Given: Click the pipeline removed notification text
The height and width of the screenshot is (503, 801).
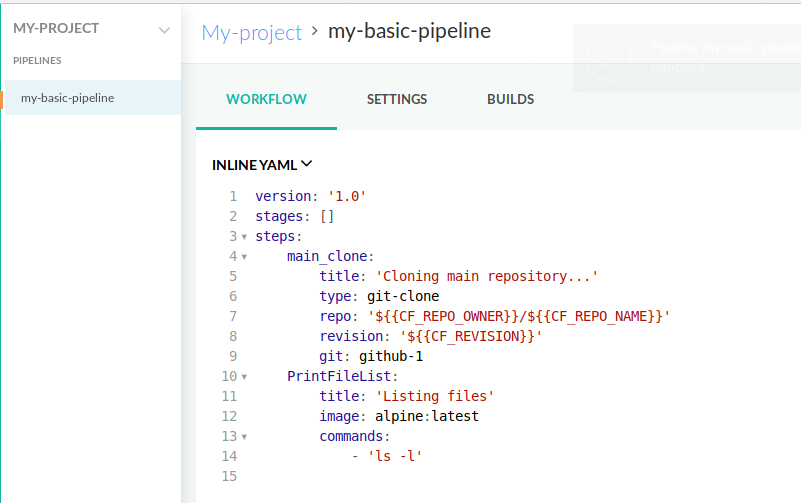Looking at the screenshot, I should [x=720, y=57].
